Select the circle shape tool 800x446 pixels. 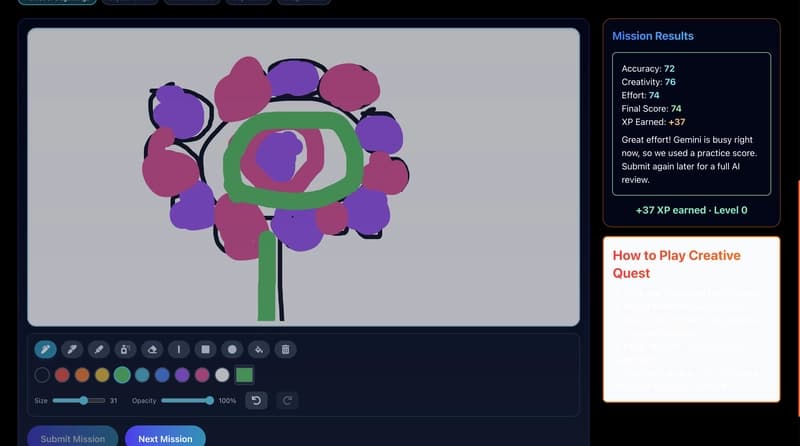(x=232, y=350)
